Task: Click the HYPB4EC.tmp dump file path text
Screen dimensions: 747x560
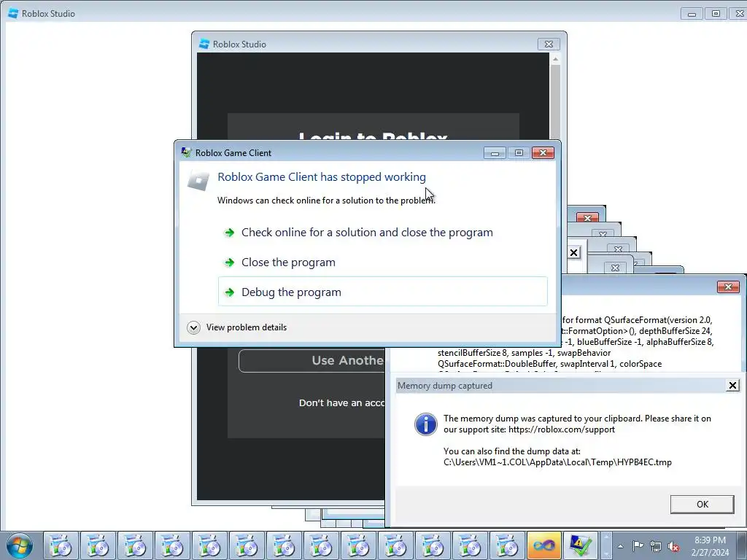Action: pos(557,462)
